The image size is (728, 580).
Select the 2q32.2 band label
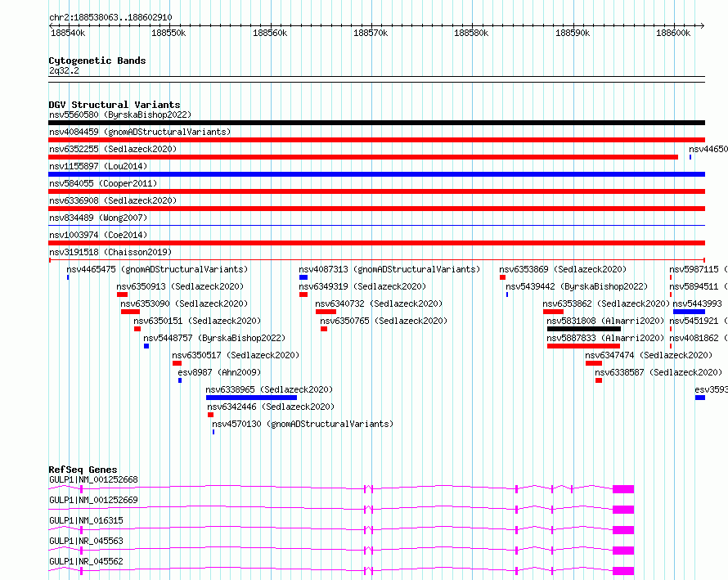click(x=64, y=70)
